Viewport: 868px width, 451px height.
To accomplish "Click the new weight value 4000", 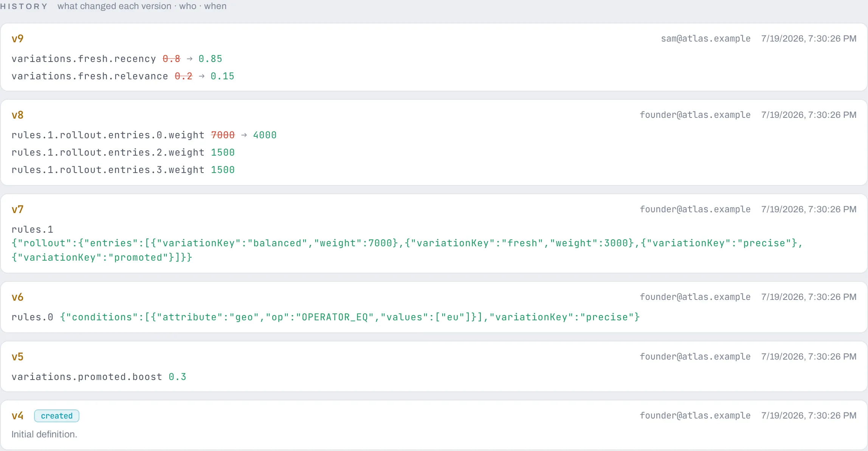I will click(x=265, y=135).
